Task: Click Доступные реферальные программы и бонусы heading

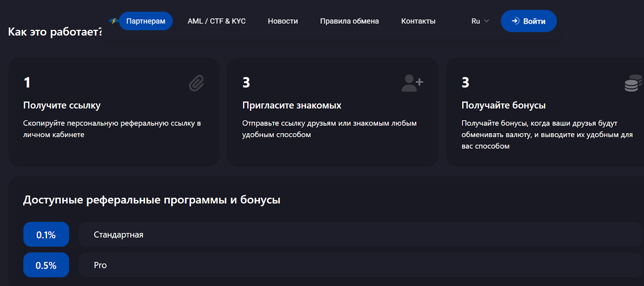Action: (x=152, y=200)
